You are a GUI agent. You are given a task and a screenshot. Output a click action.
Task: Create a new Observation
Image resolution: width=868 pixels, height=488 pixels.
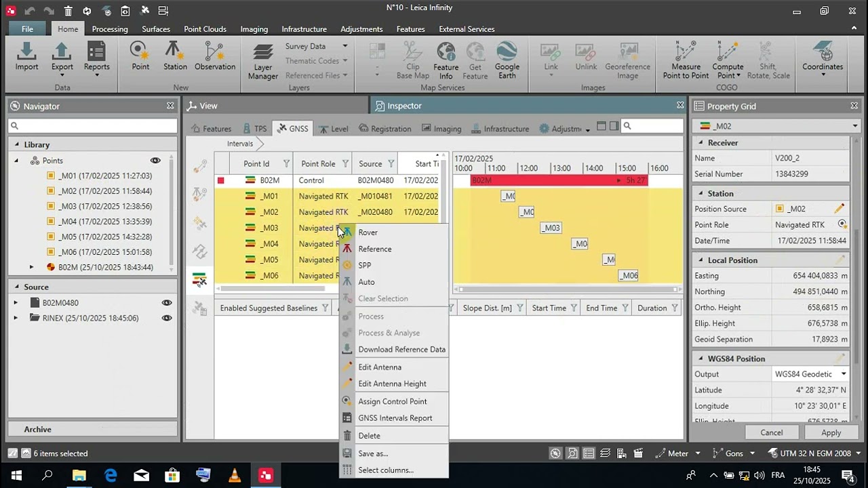click(x=215, y=57)
